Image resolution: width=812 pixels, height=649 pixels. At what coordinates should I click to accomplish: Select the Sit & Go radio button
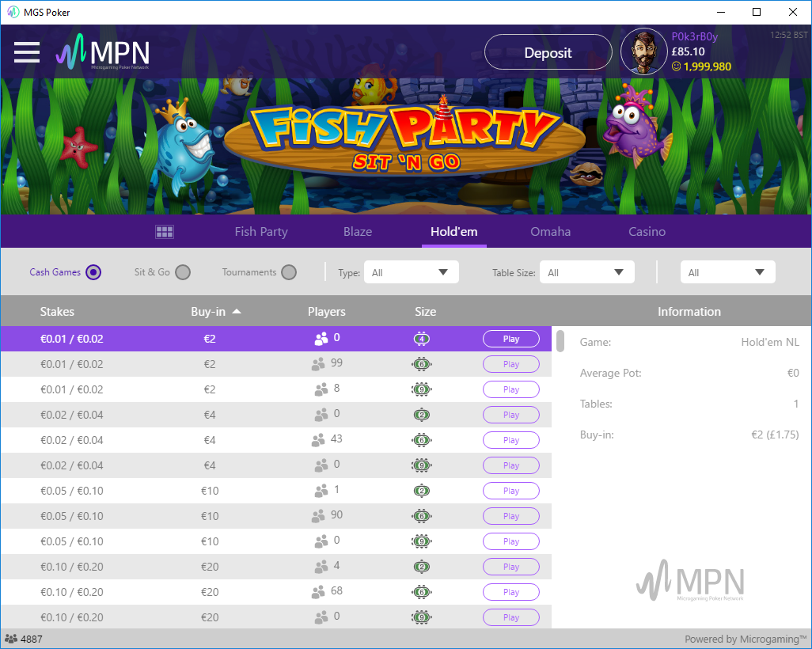click(183, 272)
